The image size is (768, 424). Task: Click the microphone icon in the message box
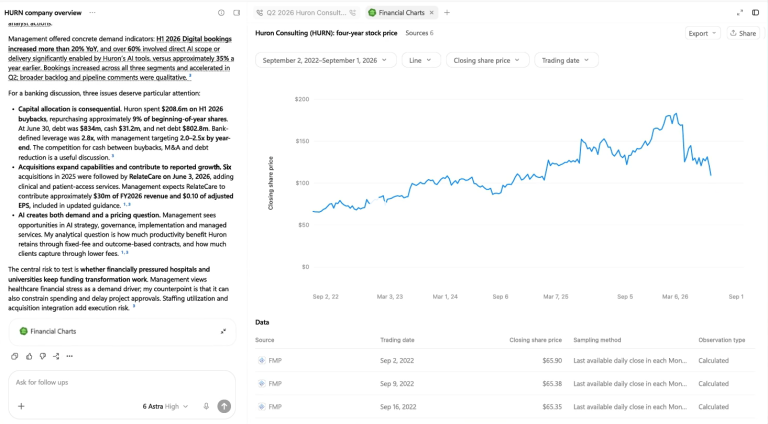[x=206, y=406]
